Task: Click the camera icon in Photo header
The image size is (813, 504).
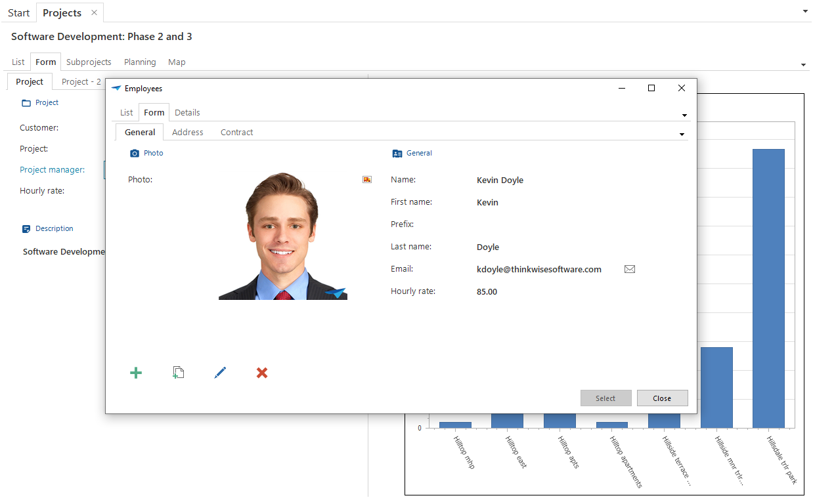Action: pyautogui.click(x=135, y=153)
